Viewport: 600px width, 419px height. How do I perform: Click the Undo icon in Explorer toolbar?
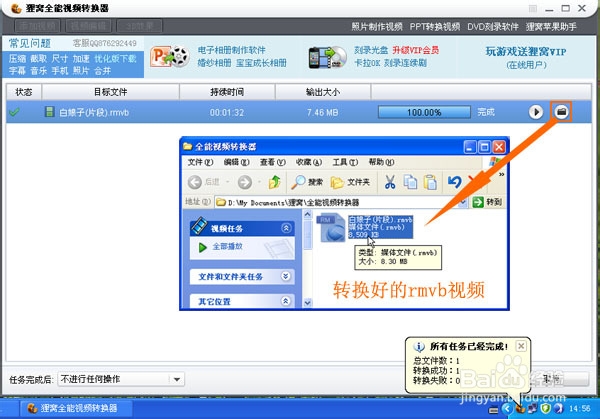[x=455, y=182]
